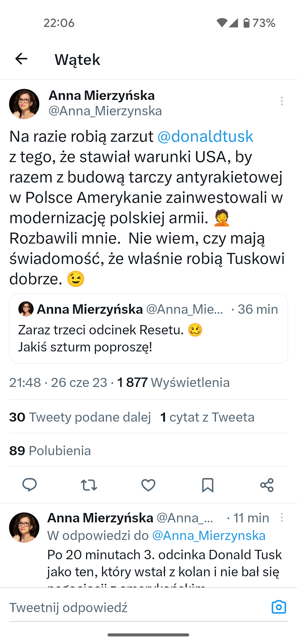Tap the reply tweet author avatar
Image resolution: width=297 pixels, height=644 pixels.
pyautogui.click(x=24, y=527)
